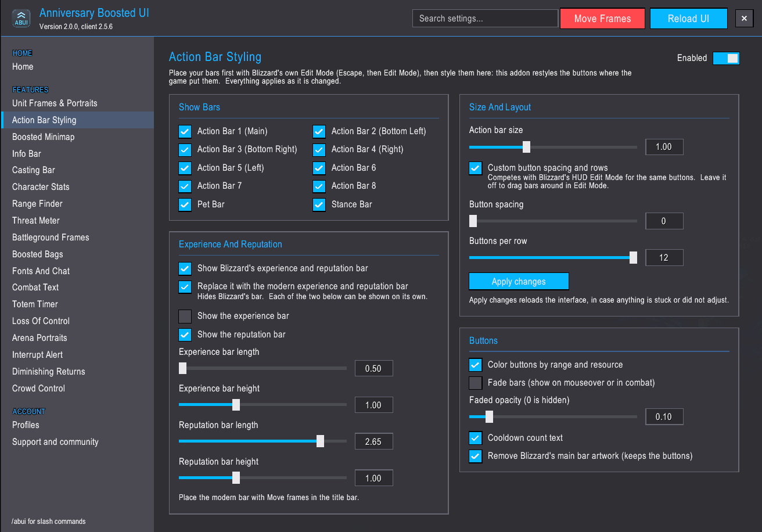Uncheck Action Bar 2 (Bottom Left)
Viewport: 762px width, 532px height.
point(319,131)
